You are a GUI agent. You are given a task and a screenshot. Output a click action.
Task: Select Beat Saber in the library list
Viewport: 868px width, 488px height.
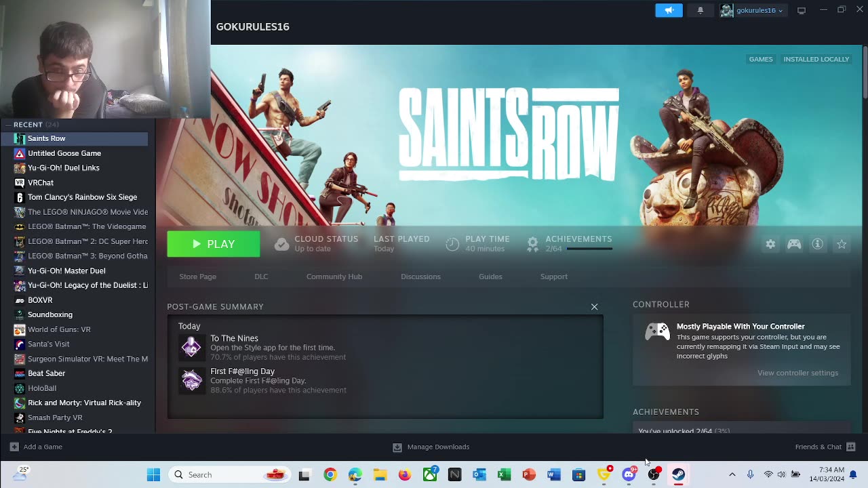pos(75,373)
